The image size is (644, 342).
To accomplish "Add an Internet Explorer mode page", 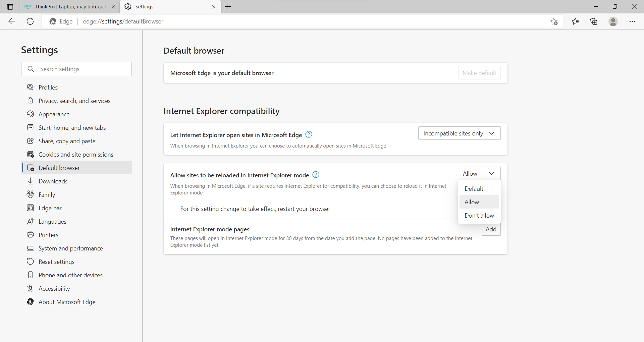I will [x=491, y=229].
